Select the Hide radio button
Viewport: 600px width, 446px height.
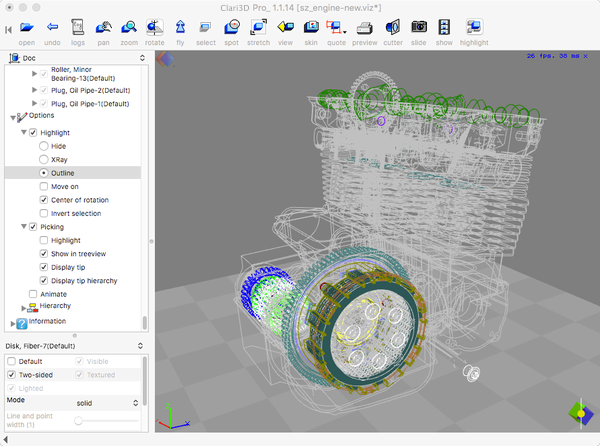pos(44,146)
